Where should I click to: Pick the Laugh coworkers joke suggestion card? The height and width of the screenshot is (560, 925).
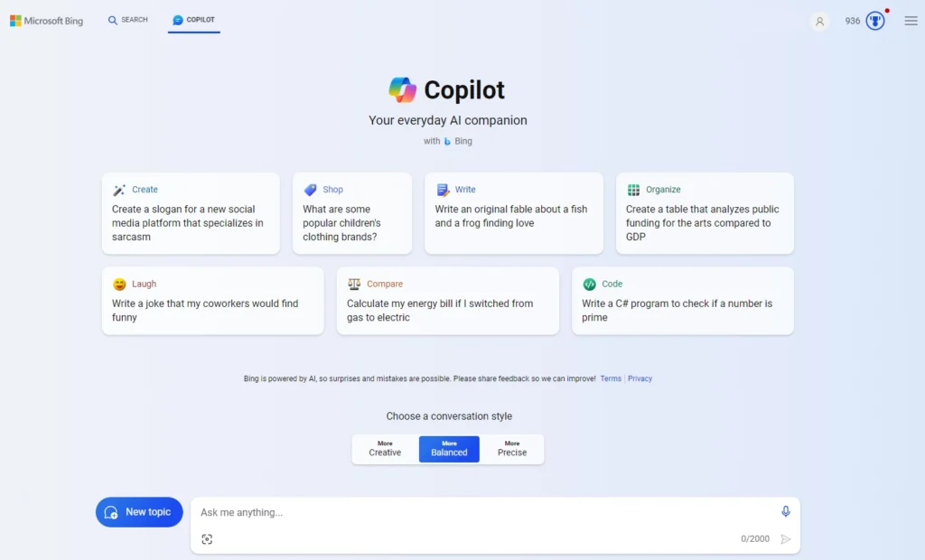[212, 301]
